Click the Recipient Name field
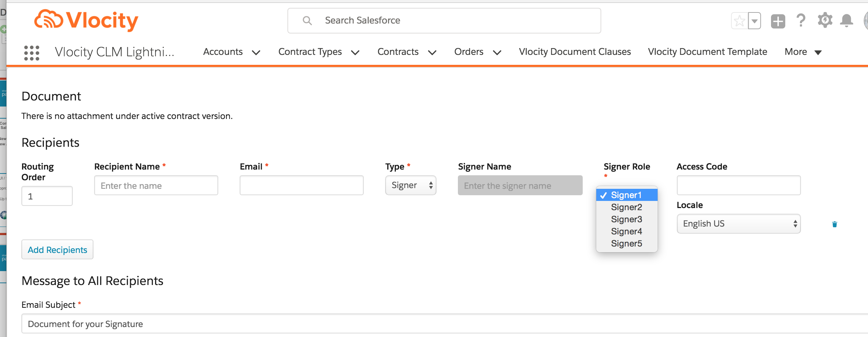The width and height of the screenshot is (868, 337). [156, 185]
